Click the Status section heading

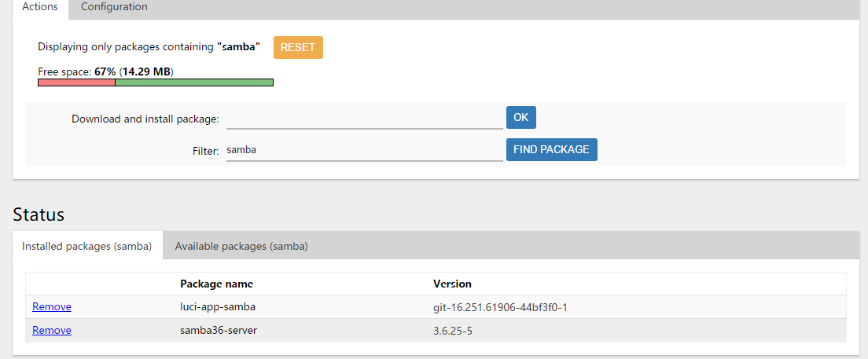[x=39, y=214]
